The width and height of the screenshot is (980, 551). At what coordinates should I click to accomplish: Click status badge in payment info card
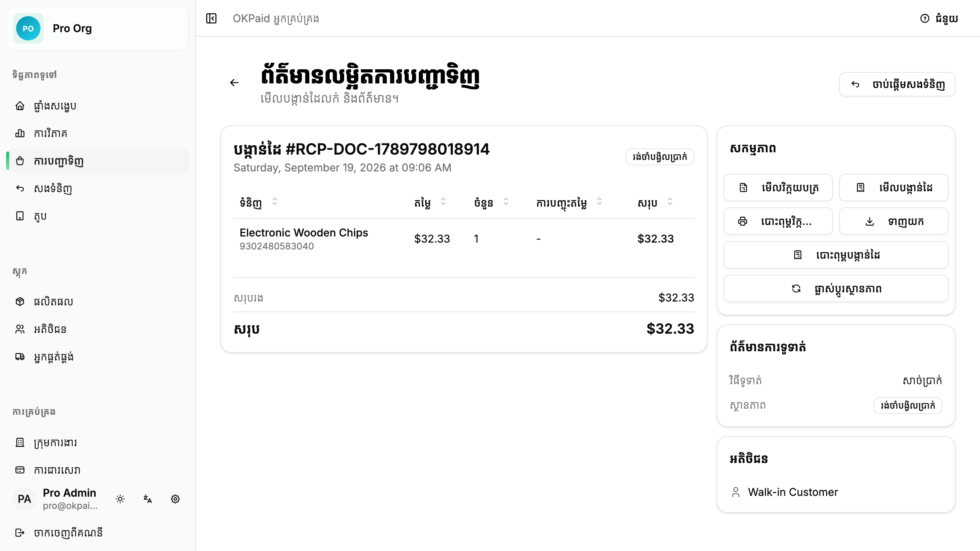click(x=908, y=406)
